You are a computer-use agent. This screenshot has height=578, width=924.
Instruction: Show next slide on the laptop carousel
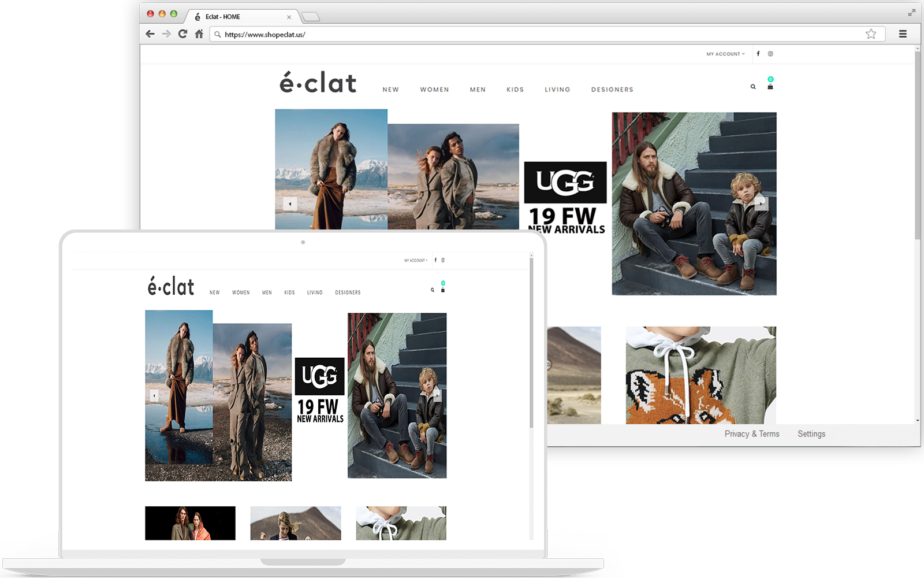tap(438, 395)
